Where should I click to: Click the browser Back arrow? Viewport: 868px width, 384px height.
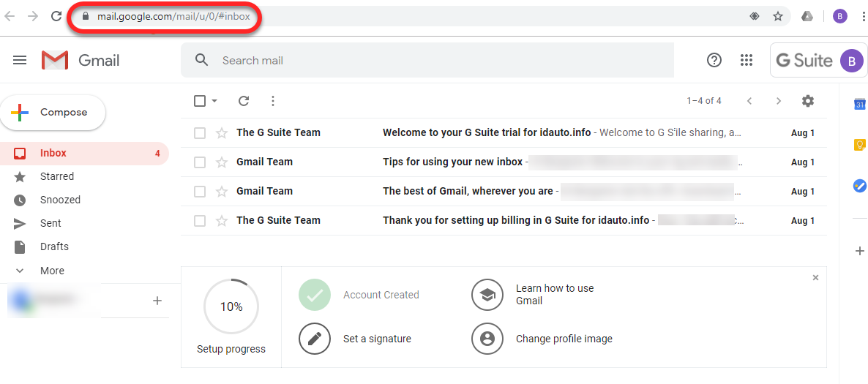click(10, 16)
